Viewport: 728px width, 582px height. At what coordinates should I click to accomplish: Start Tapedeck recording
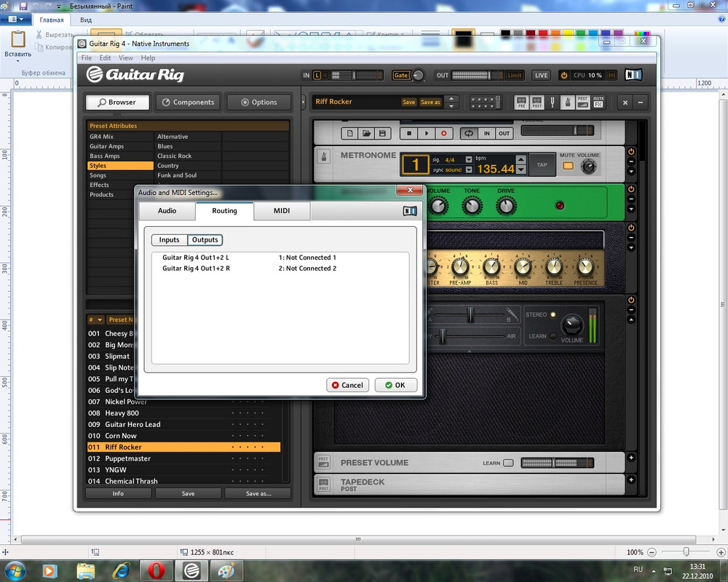click(x=444, y=134)
